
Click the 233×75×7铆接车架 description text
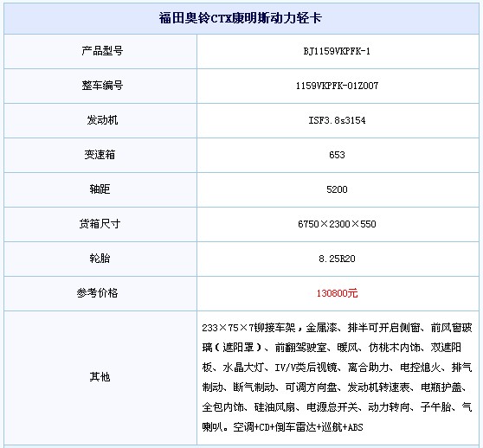(x=249, y=328)
